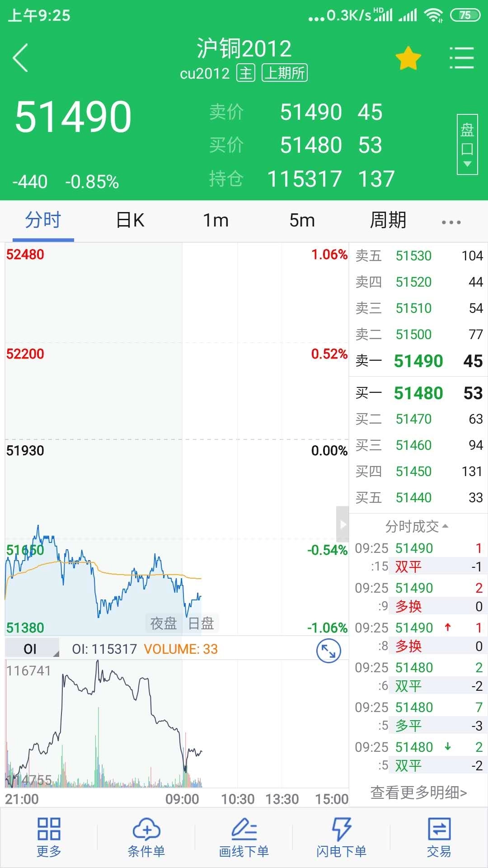This screenshot has width=488, height=868.
Task: Switch chart to 夜盘 night session
Action: [163, 623]
